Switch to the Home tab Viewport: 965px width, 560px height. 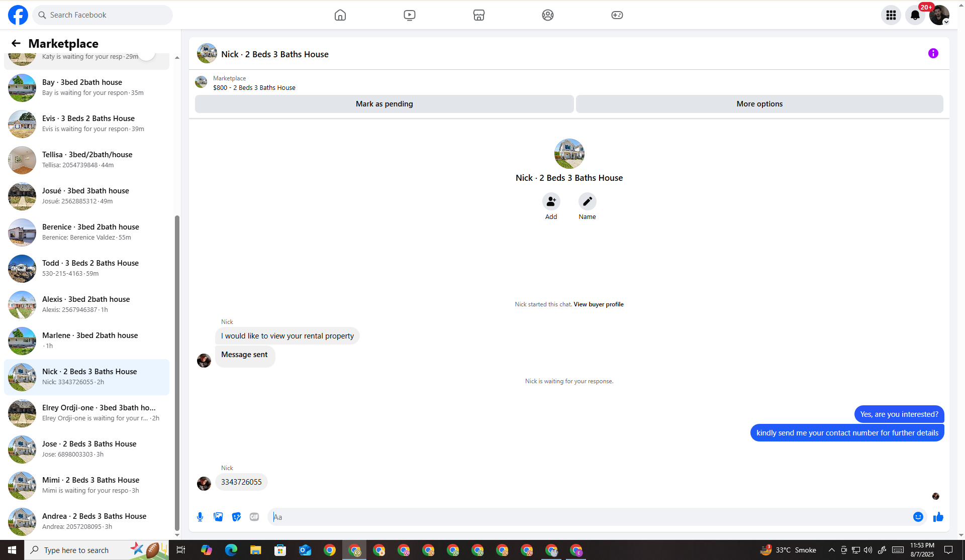click(x=340, y=15)
